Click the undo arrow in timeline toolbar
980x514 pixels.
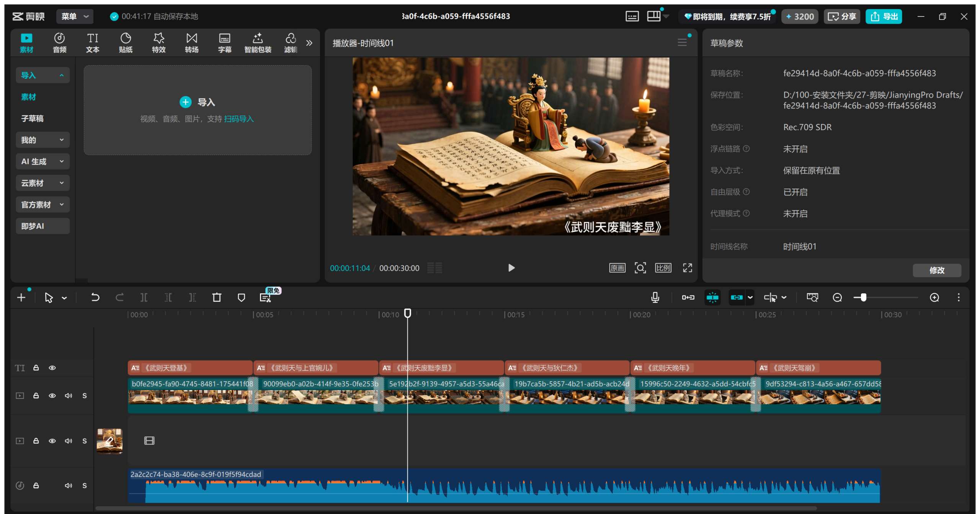[x=95, y=298]
